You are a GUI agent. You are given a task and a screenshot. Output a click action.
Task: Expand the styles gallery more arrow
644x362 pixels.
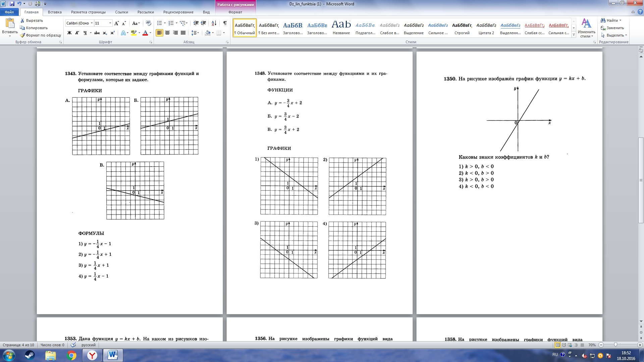click(574, 35)
